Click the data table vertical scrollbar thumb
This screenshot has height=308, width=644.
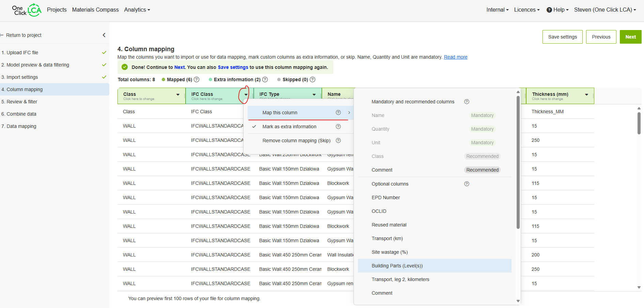tap(639, 123)
